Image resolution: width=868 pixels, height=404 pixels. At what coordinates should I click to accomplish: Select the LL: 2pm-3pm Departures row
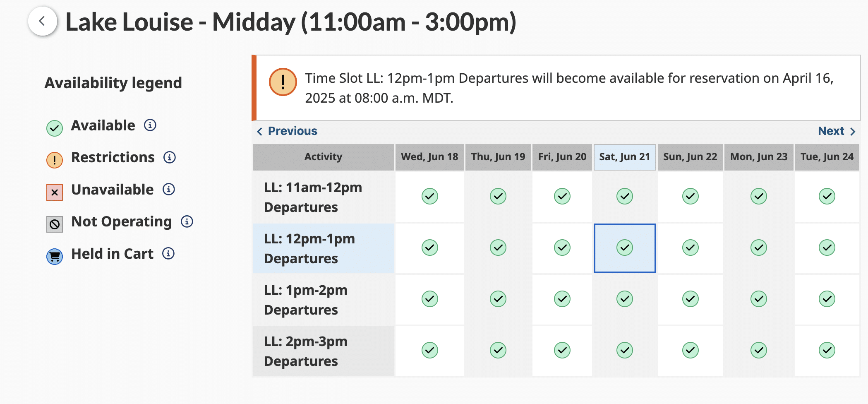point(324,351)
